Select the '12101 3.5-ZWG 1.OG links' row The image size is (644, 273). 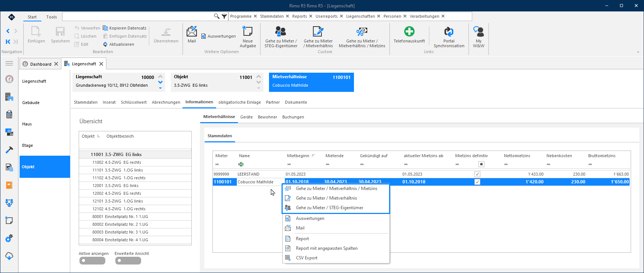[x=135, y=201]
